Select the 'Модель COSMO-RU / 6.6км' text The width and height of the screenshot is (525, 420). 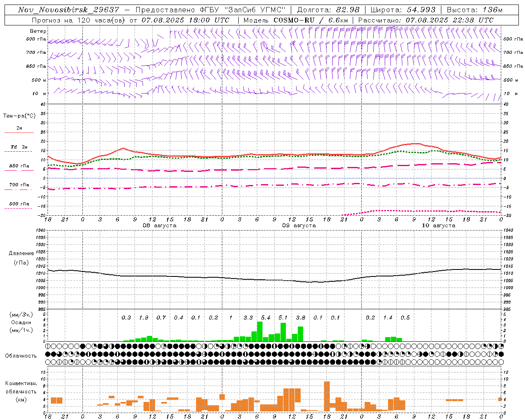pos(296,20)
